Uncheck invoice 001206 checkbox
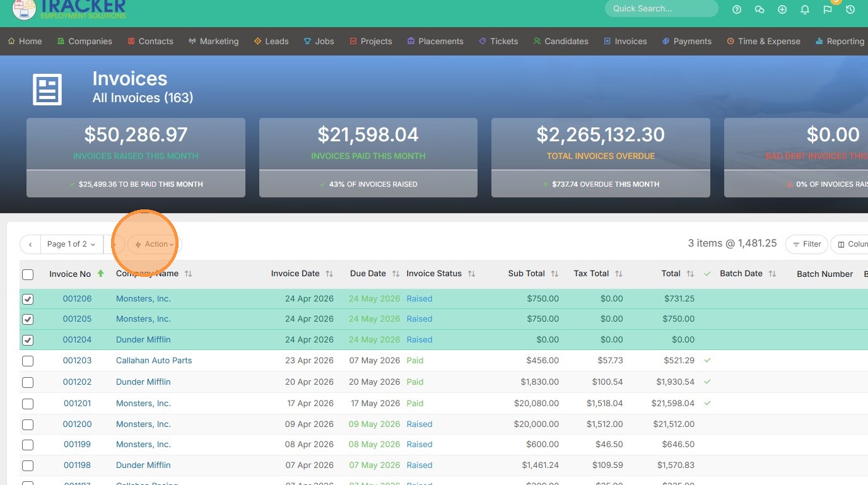 [28, 300]
